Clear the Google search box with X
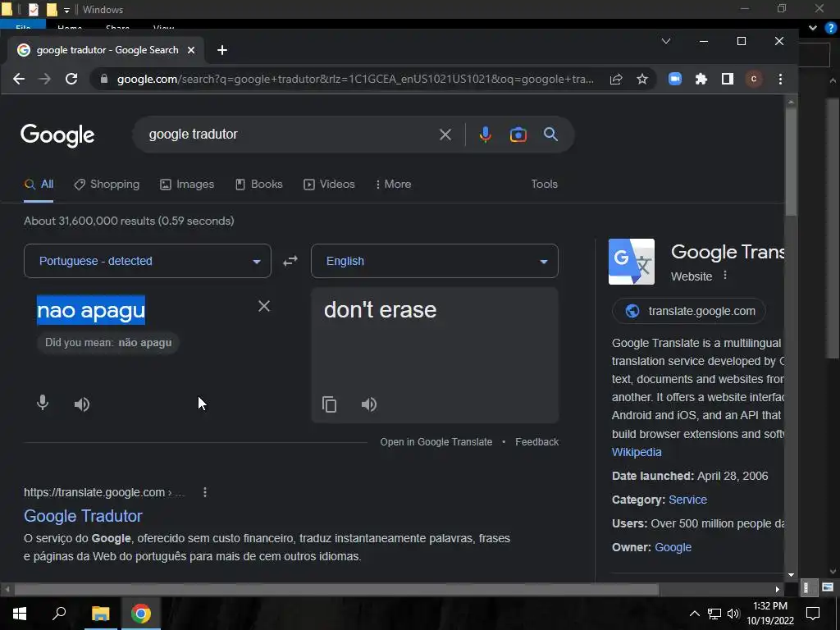 (445, 135)
